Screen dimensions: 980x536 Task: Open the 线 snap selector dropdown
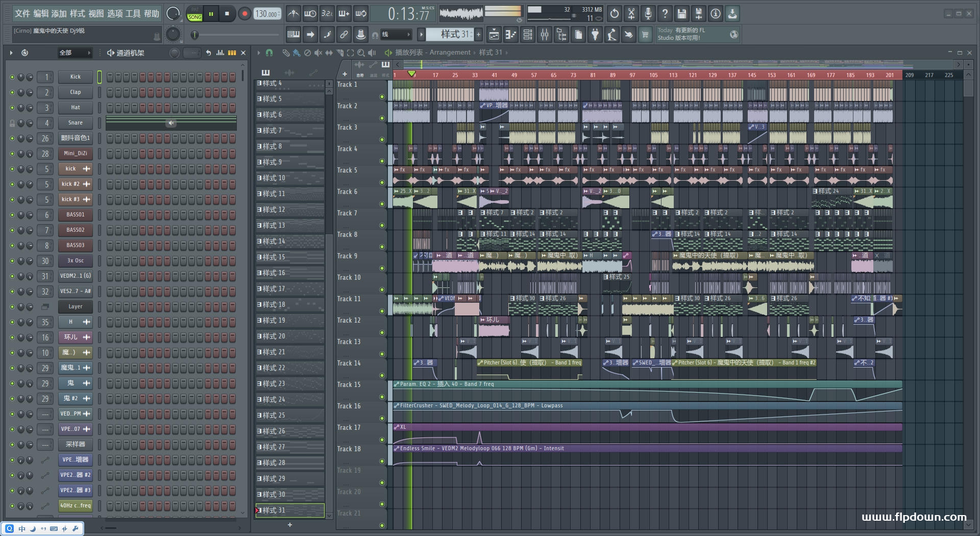coord(396,35)
